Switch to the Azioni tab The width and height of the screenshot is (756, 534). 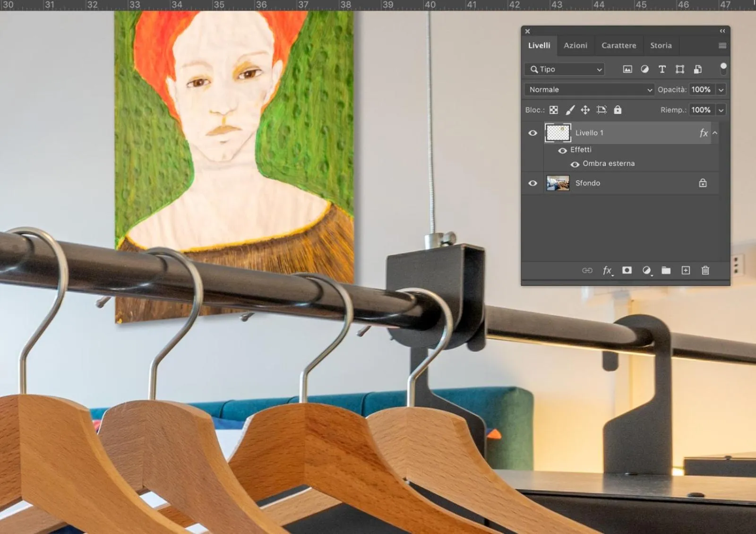pos(575,46)
